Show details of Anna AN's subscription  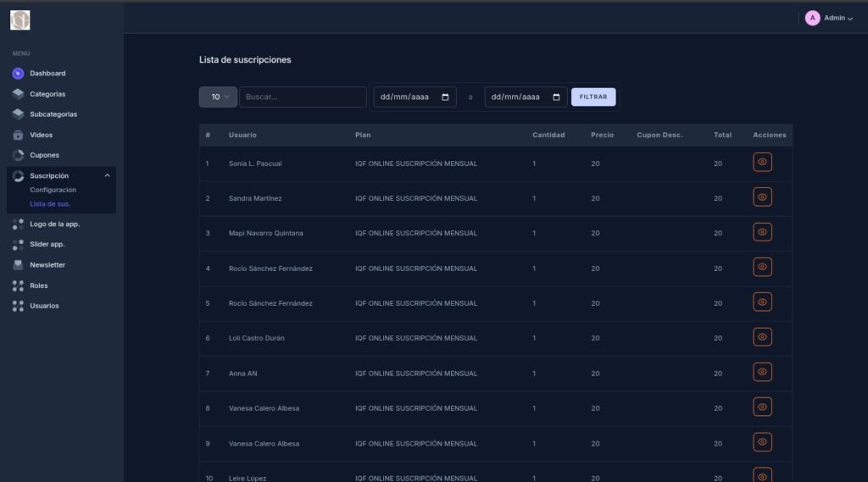[762, 372]
